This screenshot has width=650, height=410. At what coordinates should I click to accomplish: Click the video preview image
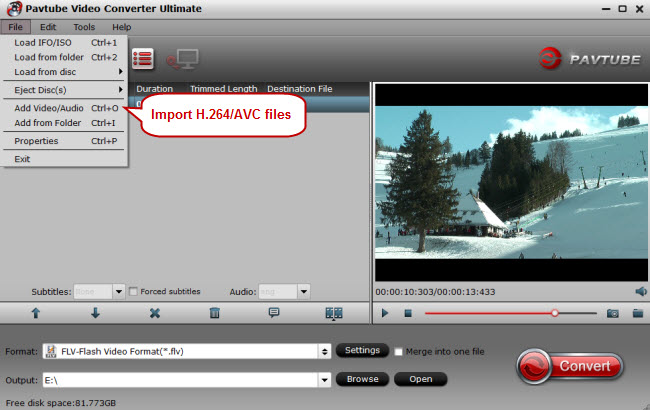coord(511,182)
